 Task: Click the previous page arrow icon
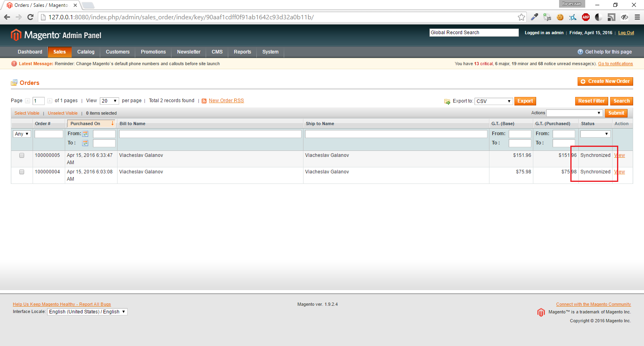coord(27,101)
